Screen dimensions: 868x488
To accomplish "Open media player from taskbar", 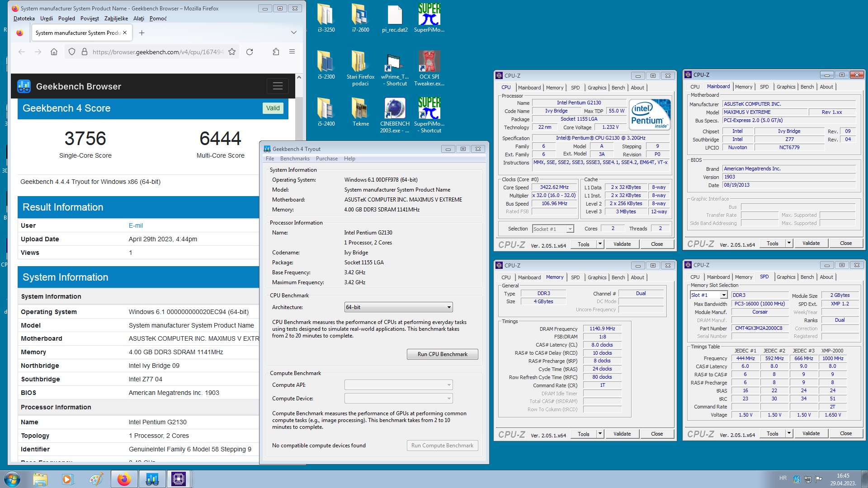I will coord(67,479).
